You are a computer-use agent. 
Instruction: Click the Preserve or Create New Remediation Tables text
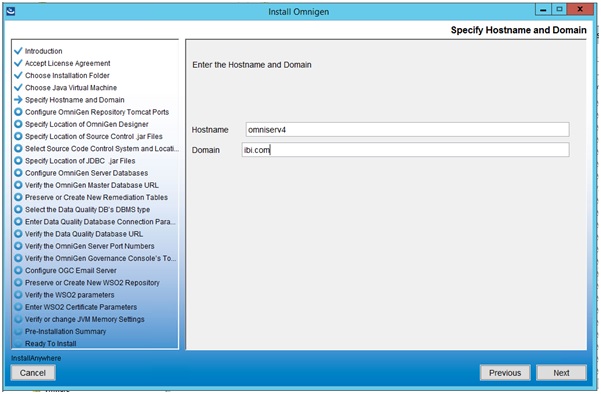pyautogui.click(x=96, y=197)
